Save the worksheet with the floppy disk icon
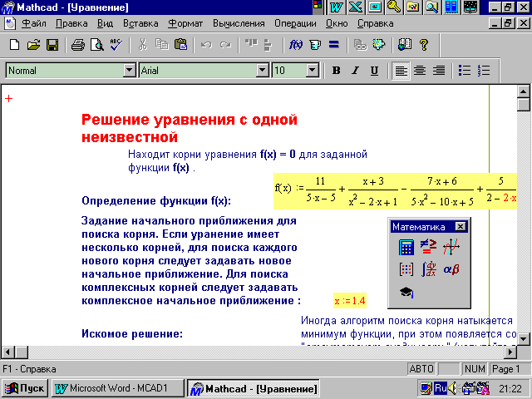This screenshot has width=532, height=399. (52, 45)
